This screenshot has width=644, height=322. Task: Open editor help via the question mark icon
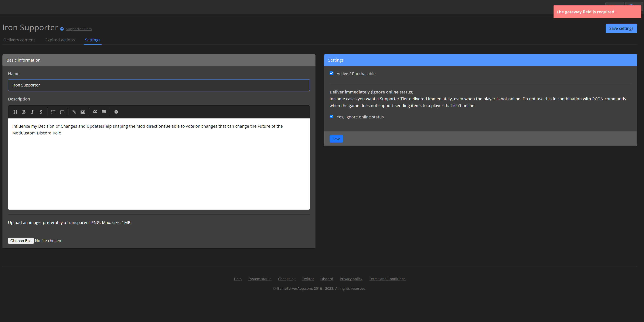coord(116,112)
